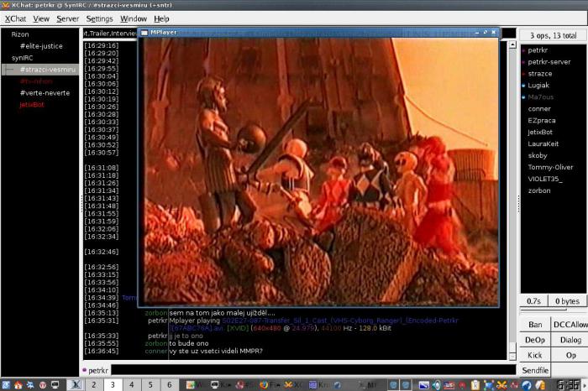Click the channel topic bar

(110, 34)
